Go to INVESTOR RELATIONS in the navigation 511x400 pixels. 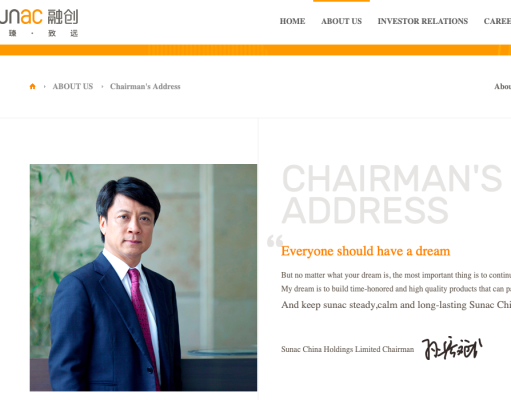[x=423, y=21]
